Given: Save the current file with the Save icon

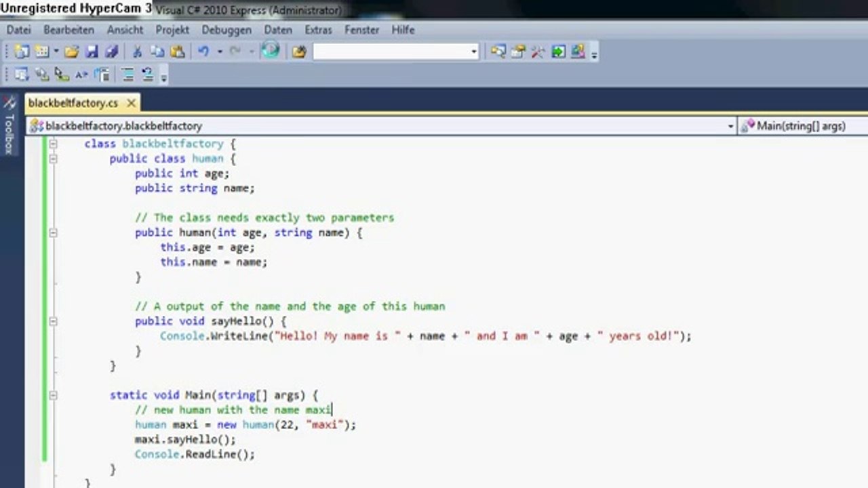Looking at the screenshot, I should (92, 52).
